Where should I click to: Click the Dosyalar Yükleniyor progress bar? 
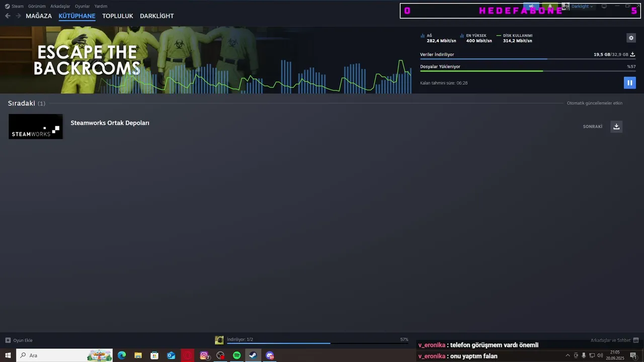(528, 71)
